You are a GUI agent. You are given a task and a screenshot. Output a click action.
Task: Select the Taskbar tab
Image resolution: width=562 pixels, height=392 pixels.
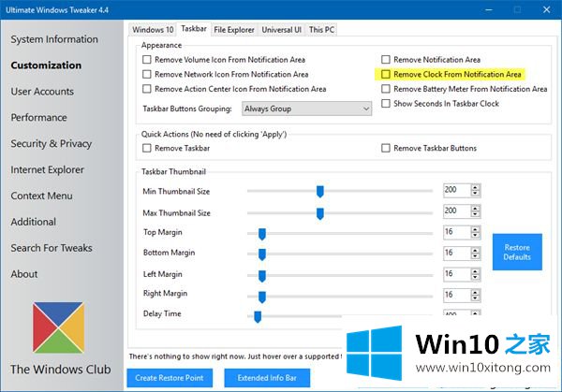point(194,29)
